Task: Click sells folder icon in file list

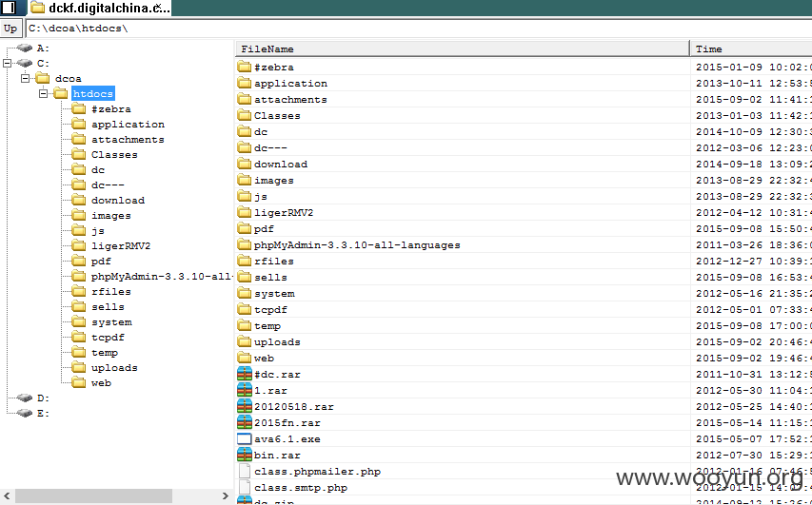Action: point(244,277)
